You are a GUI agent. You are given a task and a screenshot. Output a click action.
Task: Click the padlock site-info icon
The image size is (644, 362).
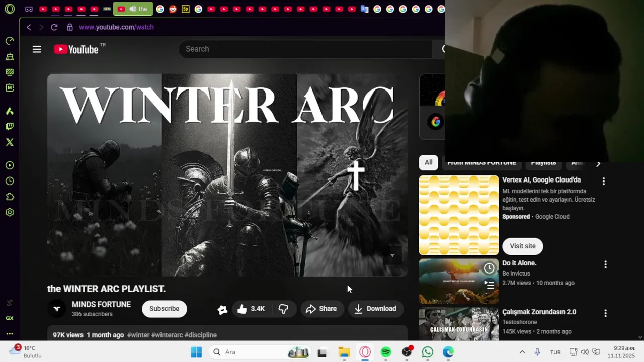[69, 27]
